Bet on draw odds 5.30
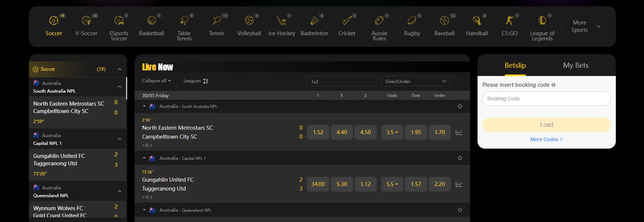 coord(342,184)
